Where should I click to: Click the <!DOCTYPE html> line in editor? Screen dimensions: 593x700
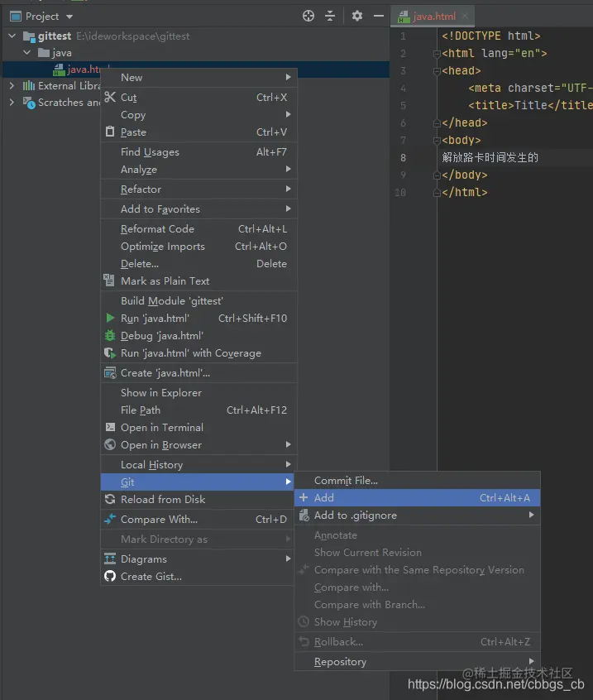coord(490,36)
